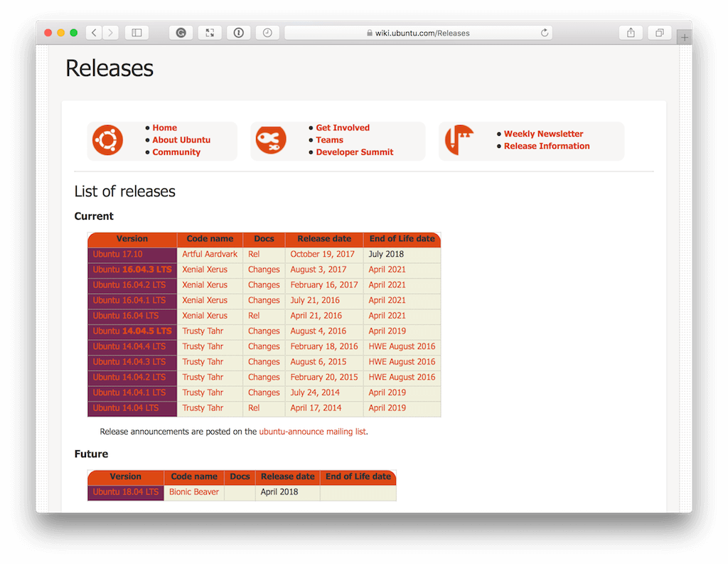Open the Ubuntu 14.04.1 LTS link
The width and height of the screenshot is (728, 564).
(129, 392)
